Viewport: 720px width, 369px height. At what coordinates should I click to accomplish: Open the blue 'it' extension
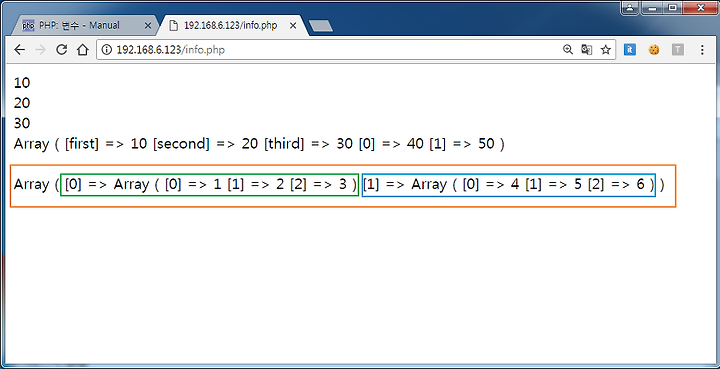tap(630, 50)
